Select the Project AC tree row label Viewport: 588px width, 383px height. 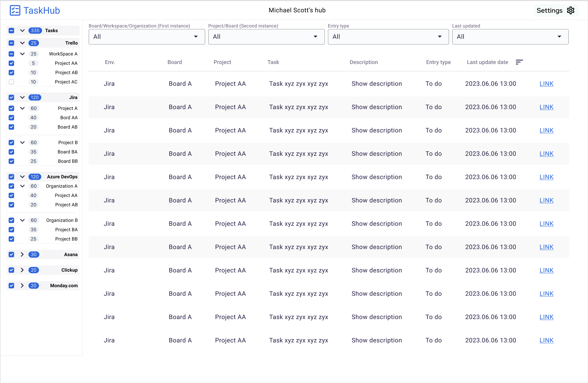coord(66,82)
